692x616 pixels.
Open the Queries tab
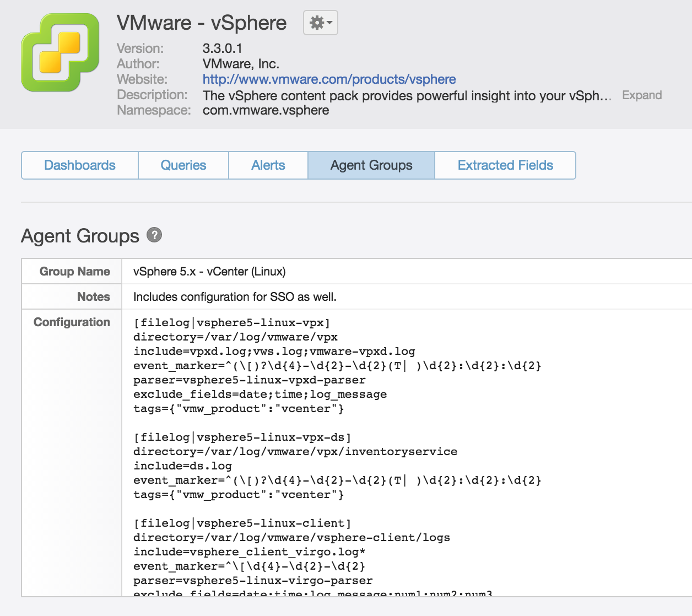pyautogui.click(x=183, y=165)
